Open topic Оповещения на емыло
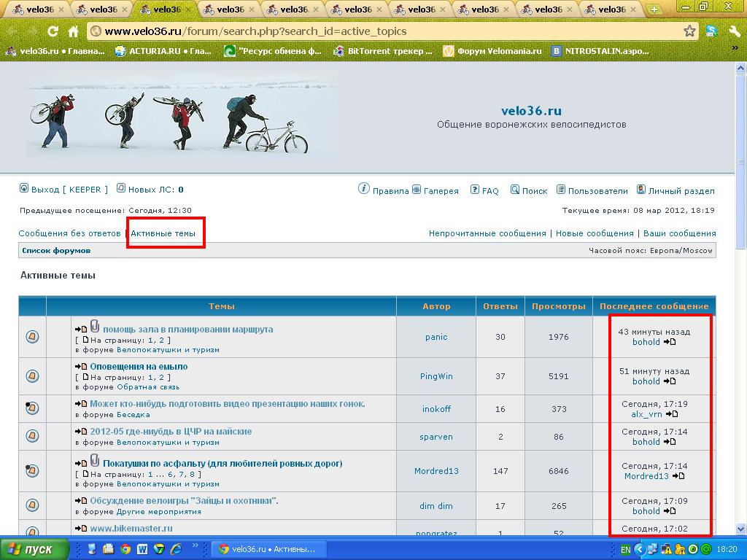This screenshot has height=560, width=747. 139,366
